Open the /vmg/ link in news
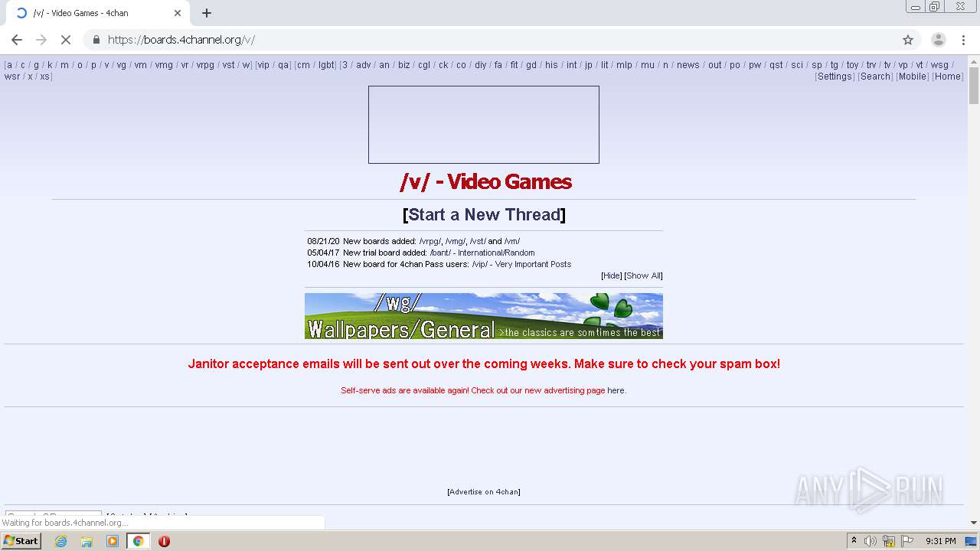 (x=455, y=241)
